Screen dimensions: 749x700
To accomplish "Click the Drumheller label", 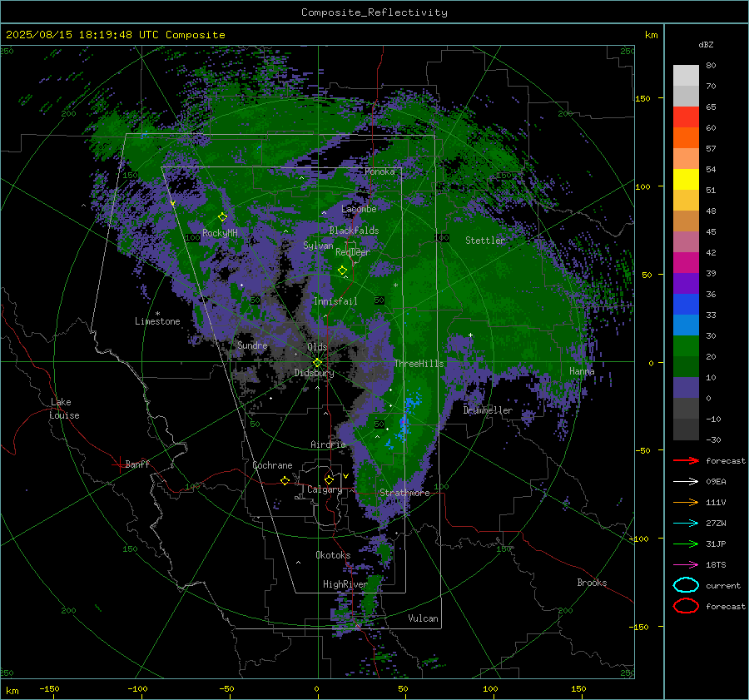I will [x=488, y=410].
